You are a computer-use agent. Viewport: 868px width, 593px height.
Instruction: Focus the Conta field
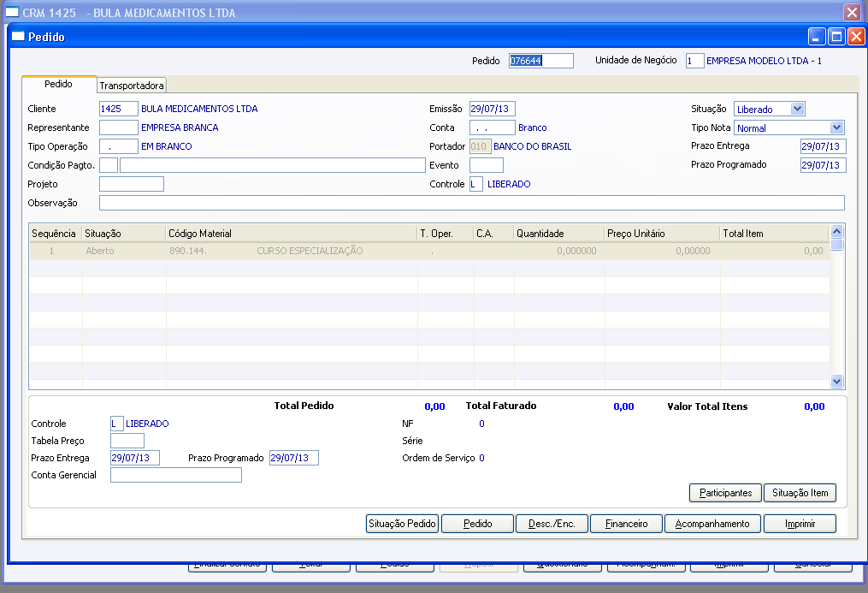pyautogui.click(x=492, y=127)
